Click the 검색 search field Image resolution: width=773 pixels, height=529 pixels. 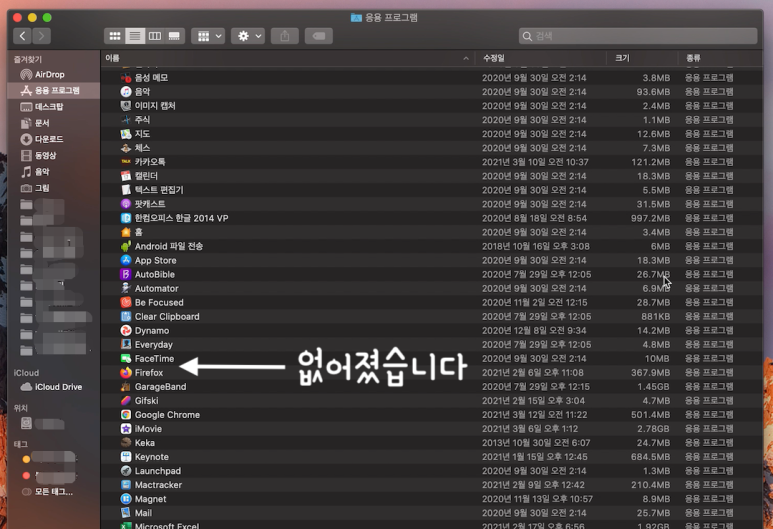pos(638,36)
